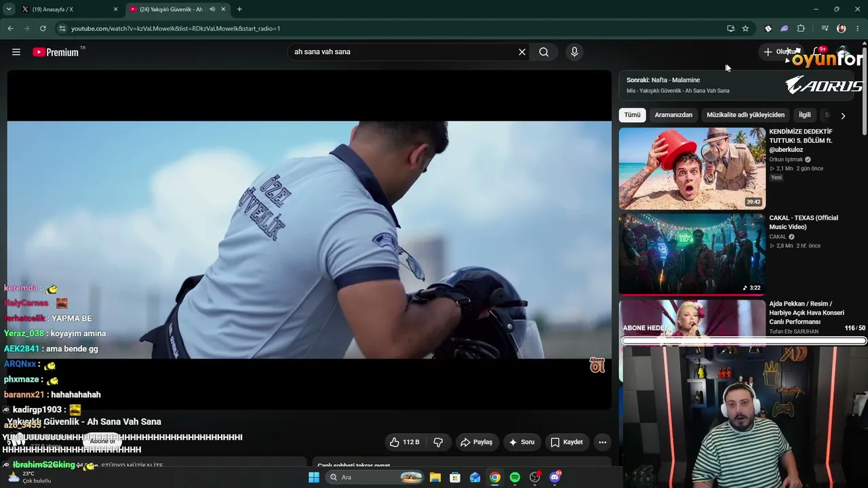This screenshot has width=868, height=488.
Task: Open the Chrome extensions puzzle icon
Action: tap(801, 28)
